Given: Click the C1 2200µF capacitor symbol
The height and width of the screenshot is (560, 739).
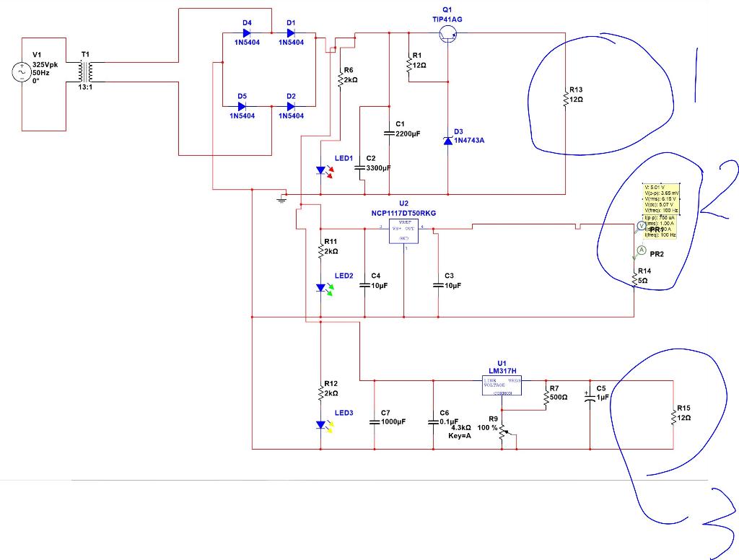Looking at the screenshot, I should tap(389, 134).
